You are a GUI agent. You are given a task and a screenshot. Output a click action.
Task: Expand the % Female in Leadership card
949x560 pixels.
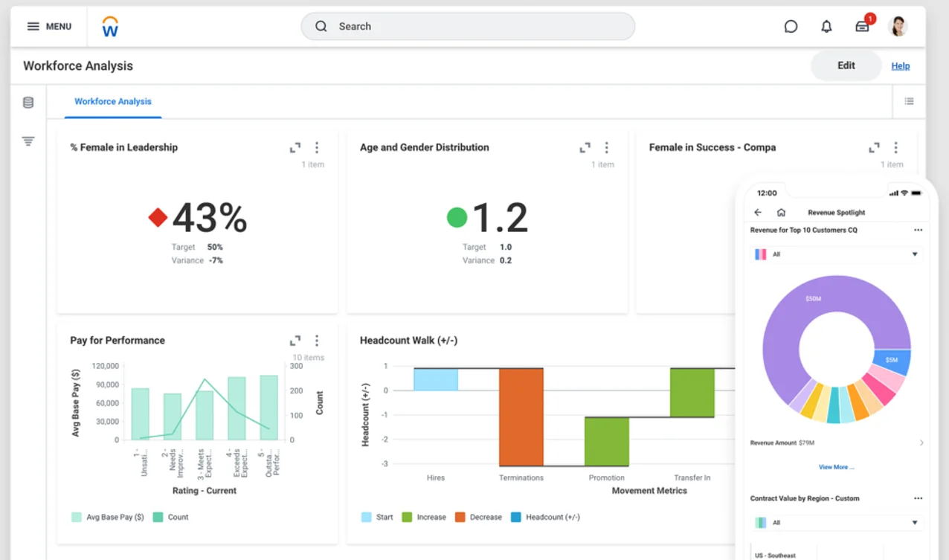point(295,148)
